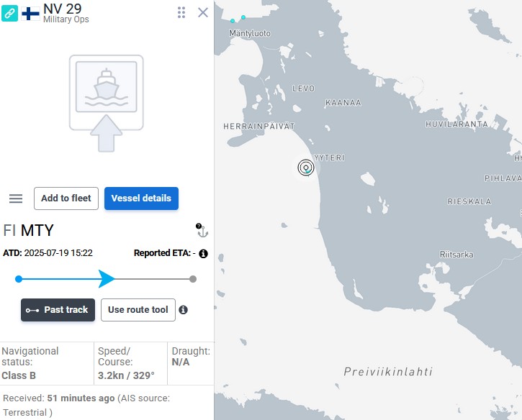Click the Riitsarka map label

coord(456,255)
